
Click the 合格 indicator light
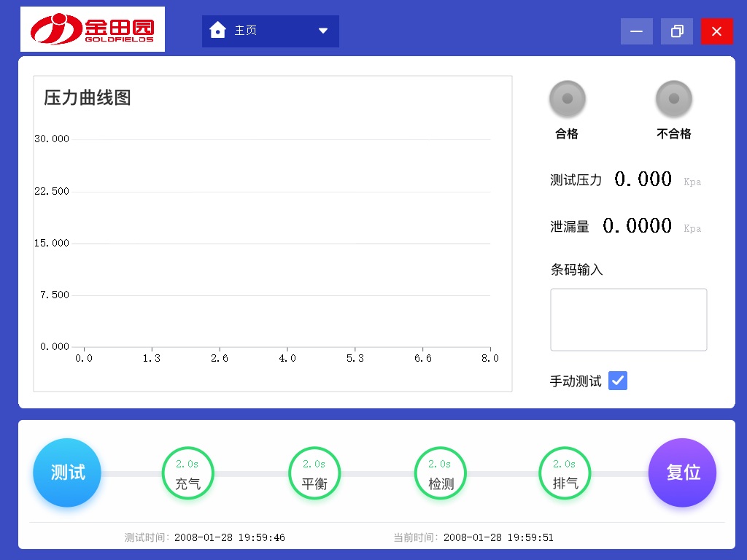pos(568,98)
